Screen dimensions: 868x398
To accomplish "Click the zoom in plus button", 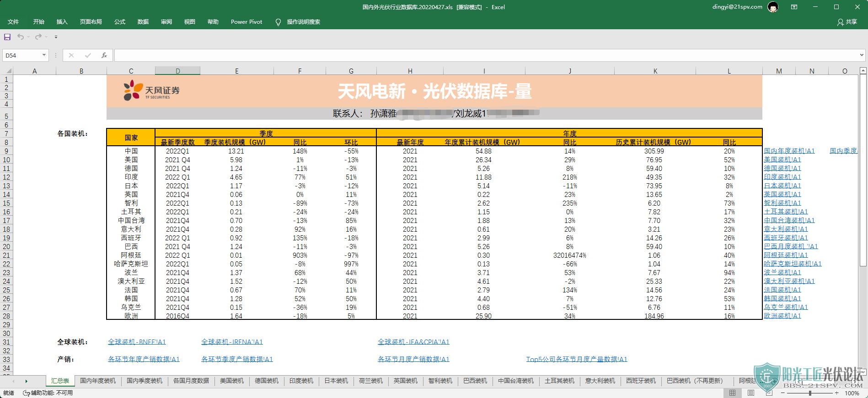I will [837, 393].
